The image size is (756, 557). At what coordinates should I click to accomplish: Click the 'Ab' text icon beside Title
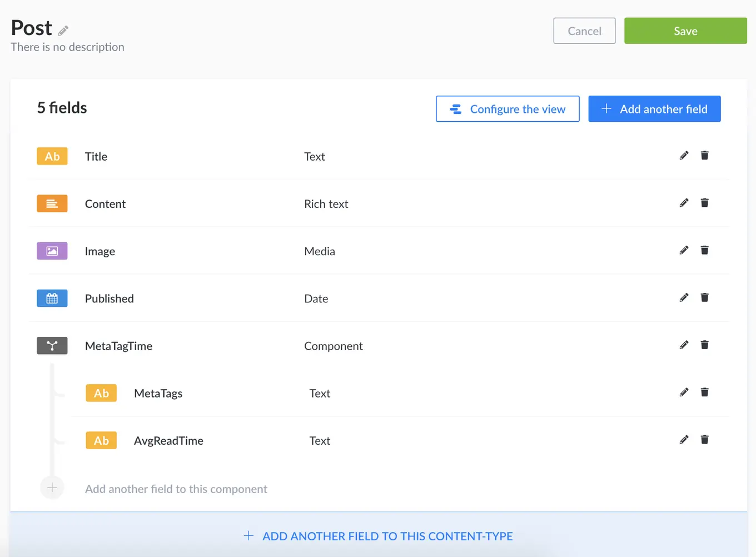point(52,156)
